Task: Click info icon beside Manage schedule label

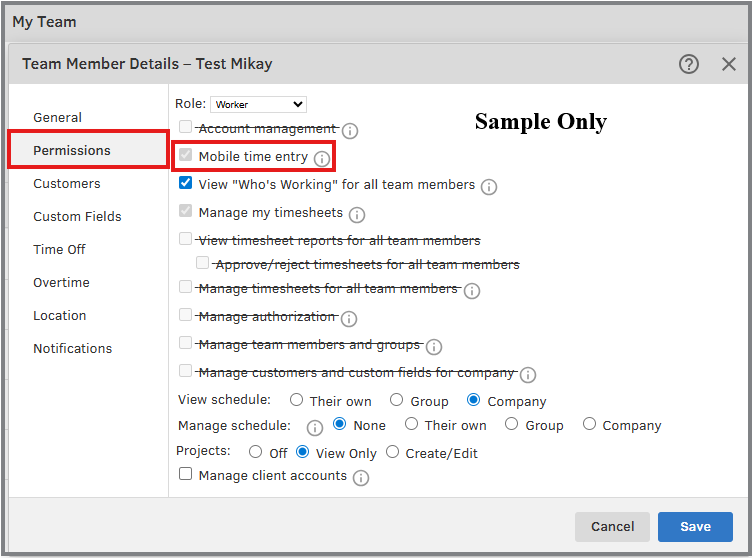Action: pyautogui.click(x=315, y=427)
